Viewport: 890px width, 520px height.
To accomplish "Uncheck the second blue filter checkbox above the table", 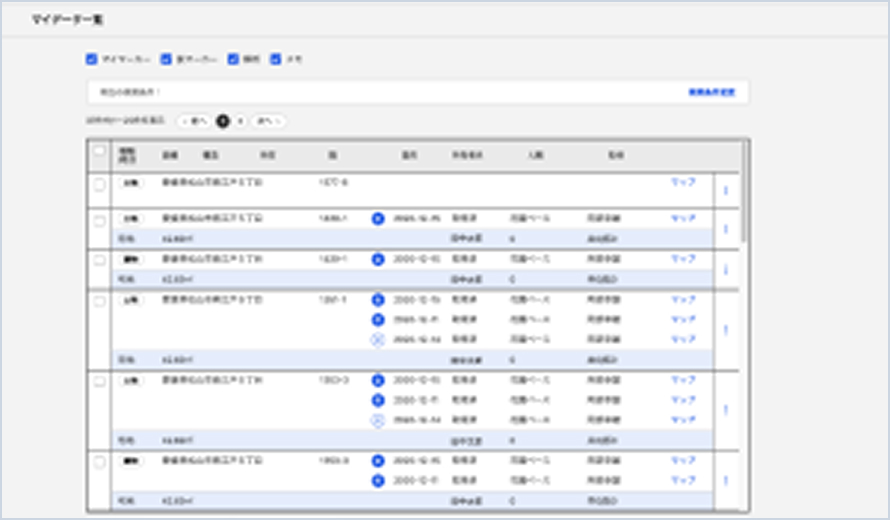I will (x=166, y=59).
